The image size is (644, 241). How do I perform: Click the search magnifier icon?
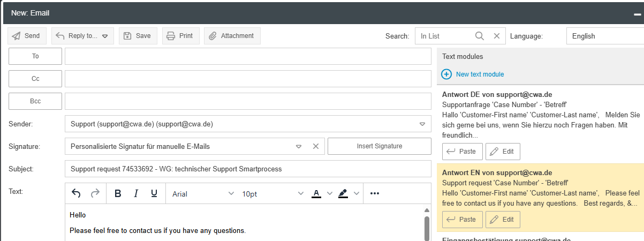pos(479,36)
